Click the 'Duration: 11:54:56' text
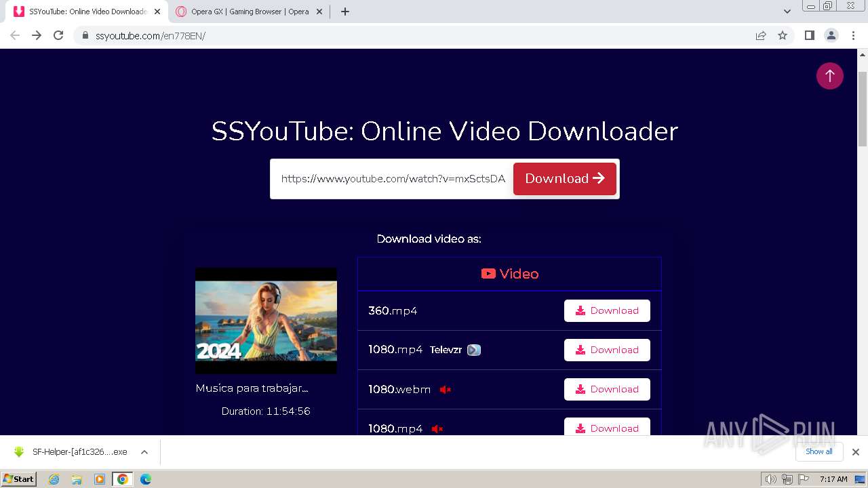Image resolution: width=868 pixels, height=488 pixels. [x=266, y=411]
